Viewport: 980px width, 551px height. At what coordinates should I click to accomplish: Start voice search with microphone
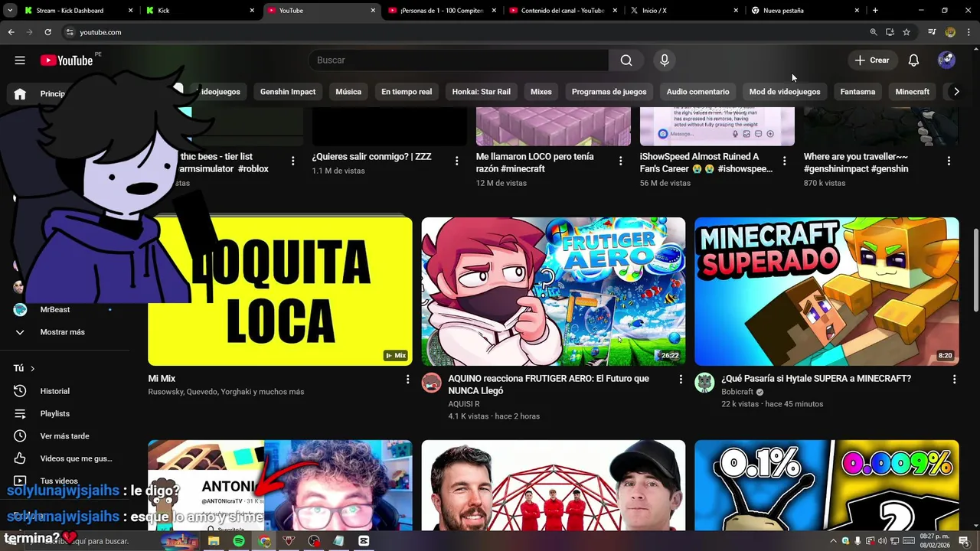pyautogui.click(x=664, y=60)
